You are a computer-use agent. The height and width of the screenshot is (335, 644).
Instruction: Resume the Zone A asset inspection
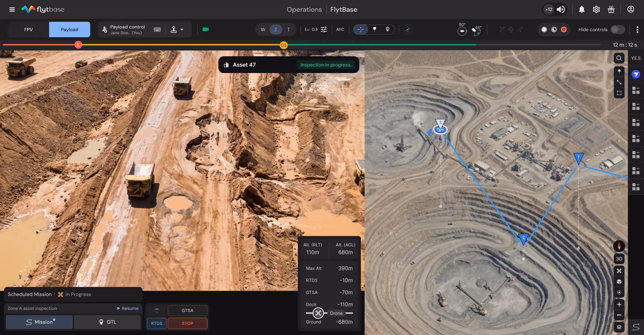[128, 308]
